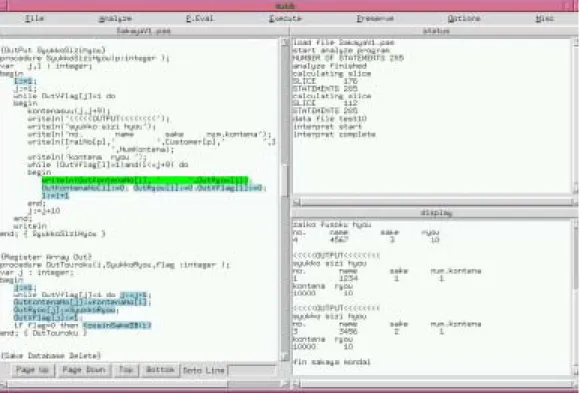Click the 'data file test10' status line
This screenshot has height=393, width=583.
[x=330, y=119]
